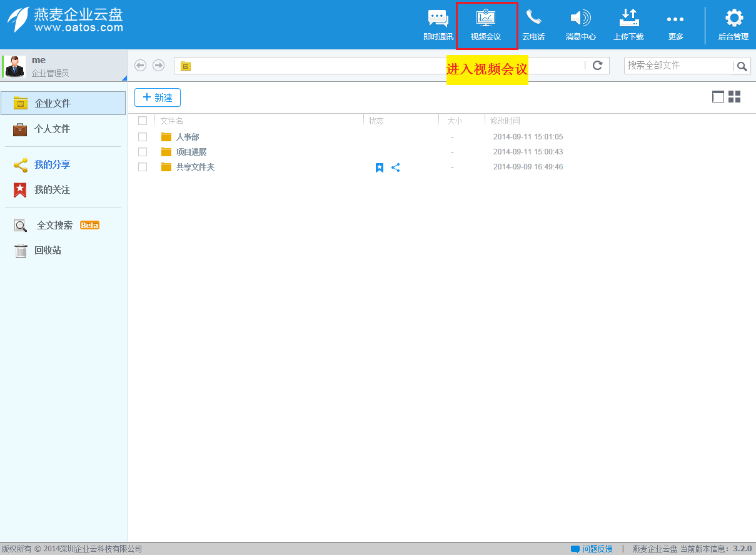Open the 人事部 folder
The height and width of the screenshot is (555, 756).
click(x=188, y=137)
